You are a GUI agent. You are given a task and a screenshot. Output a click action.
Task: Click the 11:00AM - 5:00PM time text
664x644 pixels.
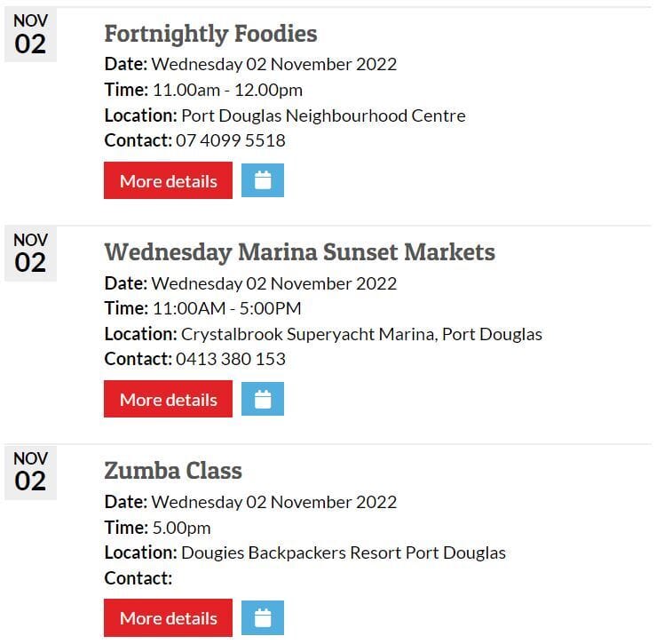point(227,308)
